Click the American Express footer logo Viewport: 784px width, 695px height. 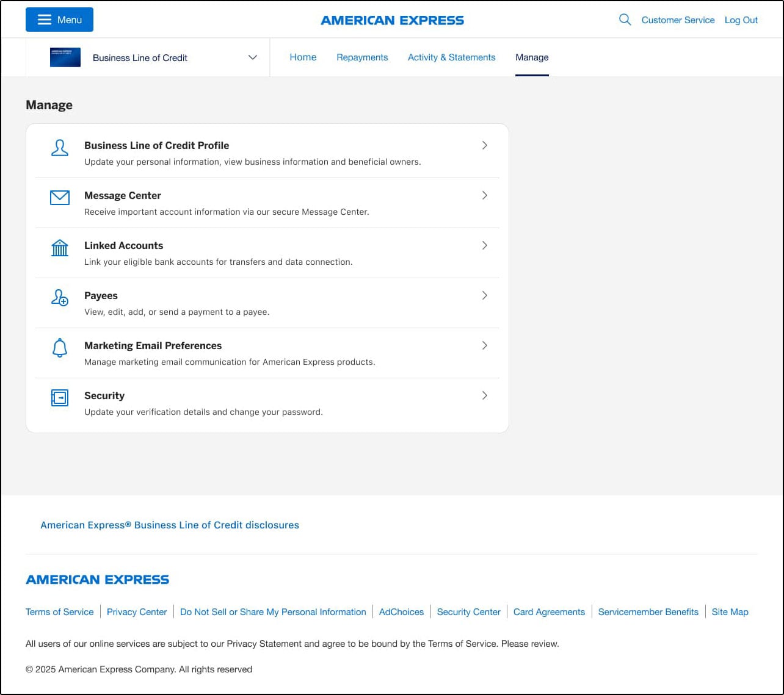pos(97,580)
